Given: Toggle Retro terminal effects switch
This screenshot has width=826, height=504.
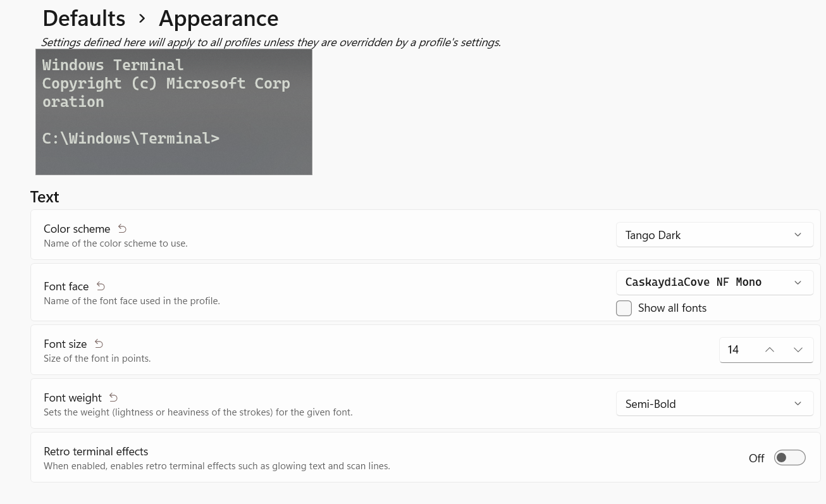Looking at the screenshot, I should pos(790,457).
